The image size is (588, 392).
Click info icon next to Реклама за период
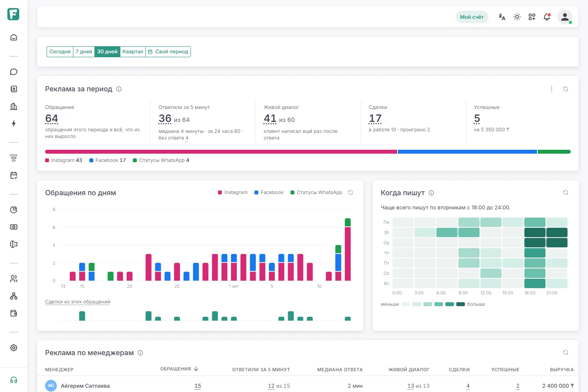119,89
